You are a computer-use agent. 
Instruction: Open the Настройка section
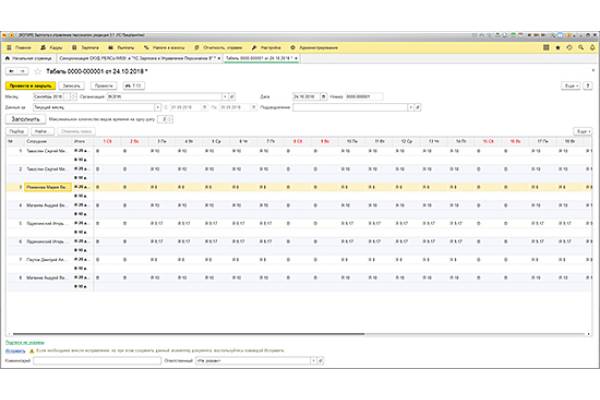(x=267, y=47)
